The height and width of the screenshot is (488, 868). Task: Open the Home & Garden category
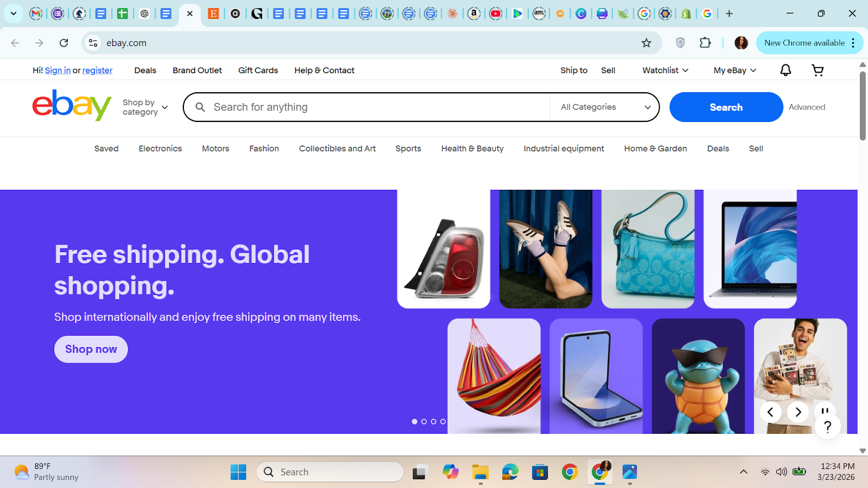click(x=655, y=149)
